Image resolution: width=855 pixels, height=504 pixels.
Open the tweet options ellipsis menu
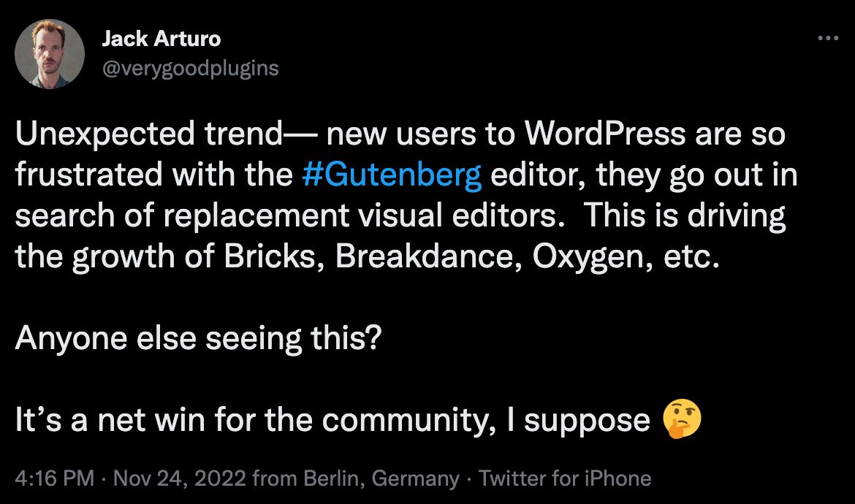click(828, 38)
